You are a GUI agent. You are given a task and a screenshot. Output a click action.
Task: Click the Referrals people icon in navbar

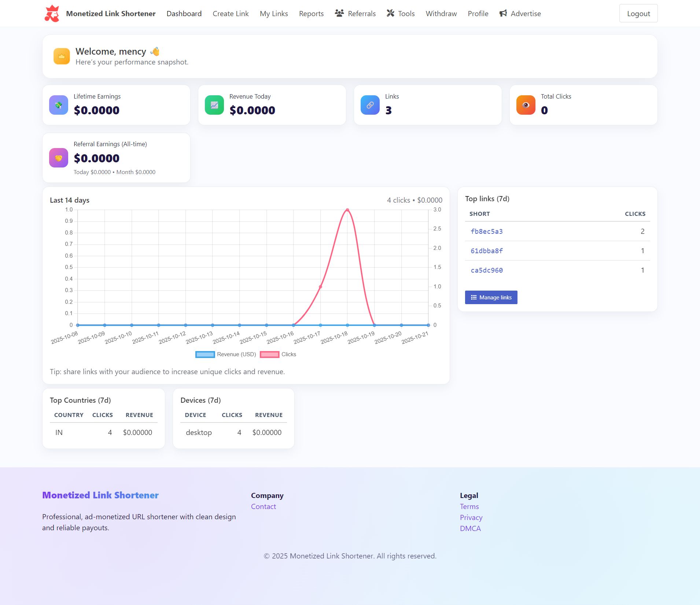(x=339, y=14)
